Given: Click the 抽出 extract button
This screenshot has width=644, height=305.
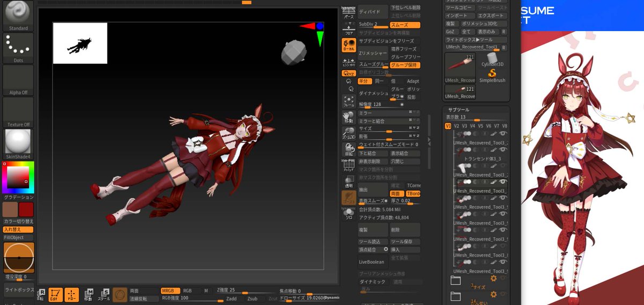Looking at the screenshot, I should (373, 190).
